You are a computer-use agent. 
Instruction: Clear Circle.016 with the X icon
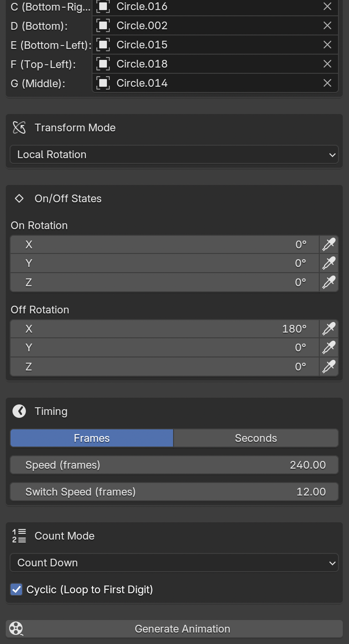[x=327, y=6]
